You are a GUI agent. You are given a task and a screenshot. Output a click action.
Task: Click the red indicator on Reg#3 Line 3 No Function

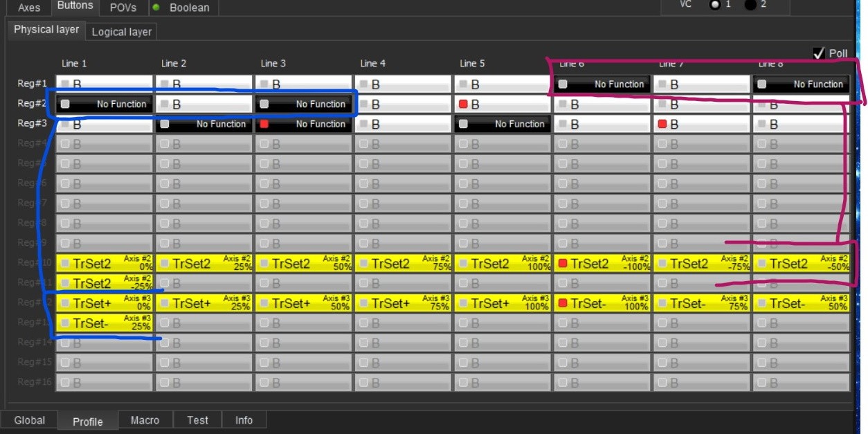point(264,125)
